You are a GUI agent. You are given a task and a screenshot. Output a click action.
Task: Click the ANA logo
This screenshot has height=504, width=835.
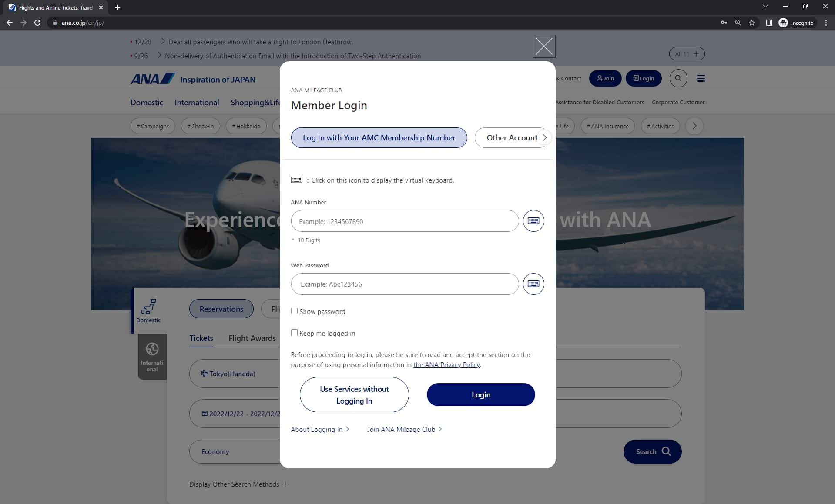coord(153,79)
